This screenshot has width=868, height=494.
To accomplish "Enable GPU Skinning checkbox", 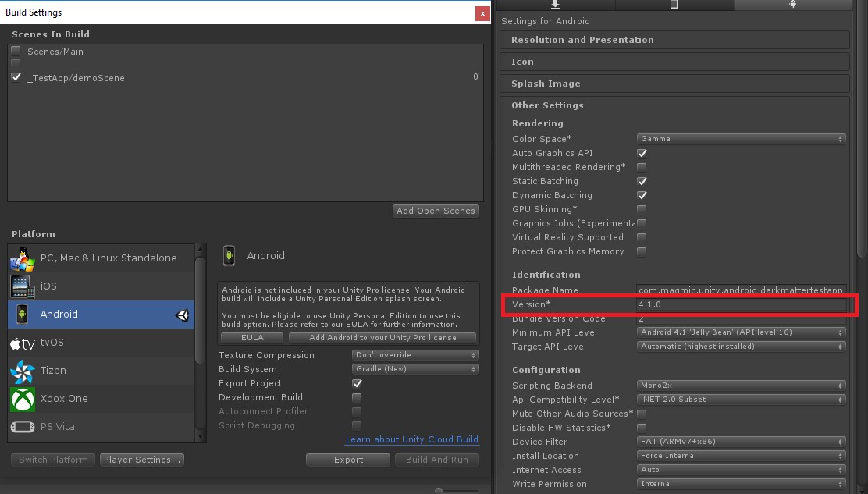I will click(642, 210).
